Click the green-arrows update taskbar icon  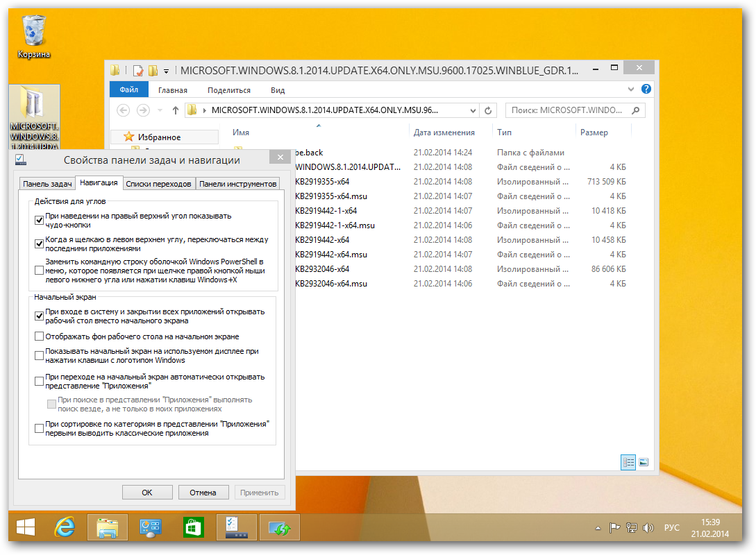[280, 527]
